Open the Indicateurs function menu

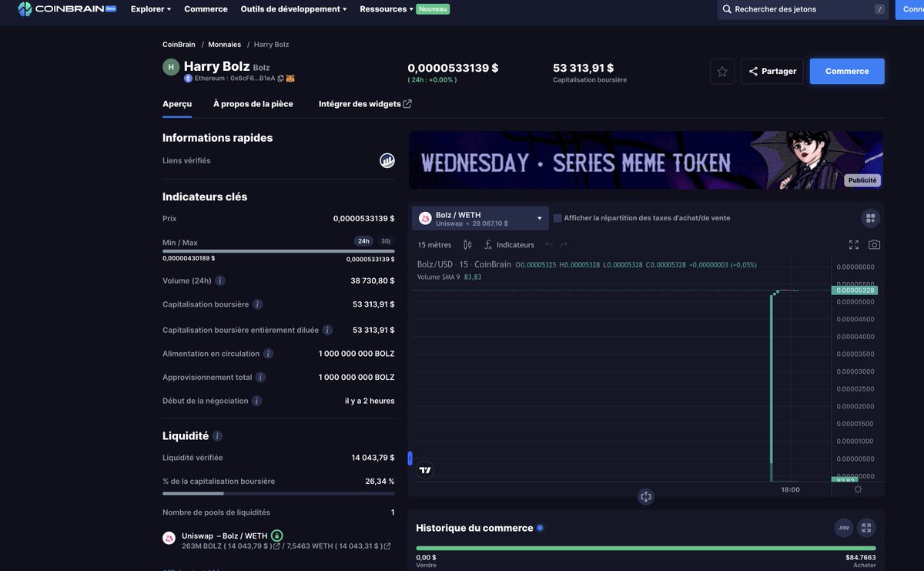click(x=509, y=245)
